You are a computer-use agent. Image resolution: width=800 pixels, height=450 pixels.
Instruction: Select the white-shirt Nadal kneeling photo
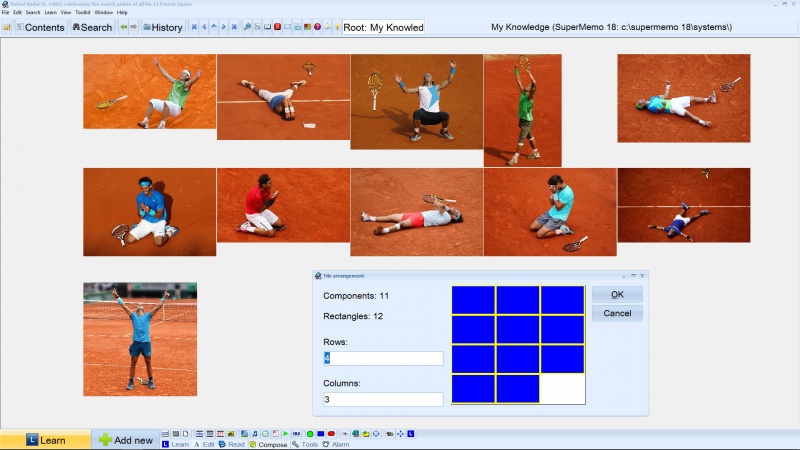tap(416, 102)
